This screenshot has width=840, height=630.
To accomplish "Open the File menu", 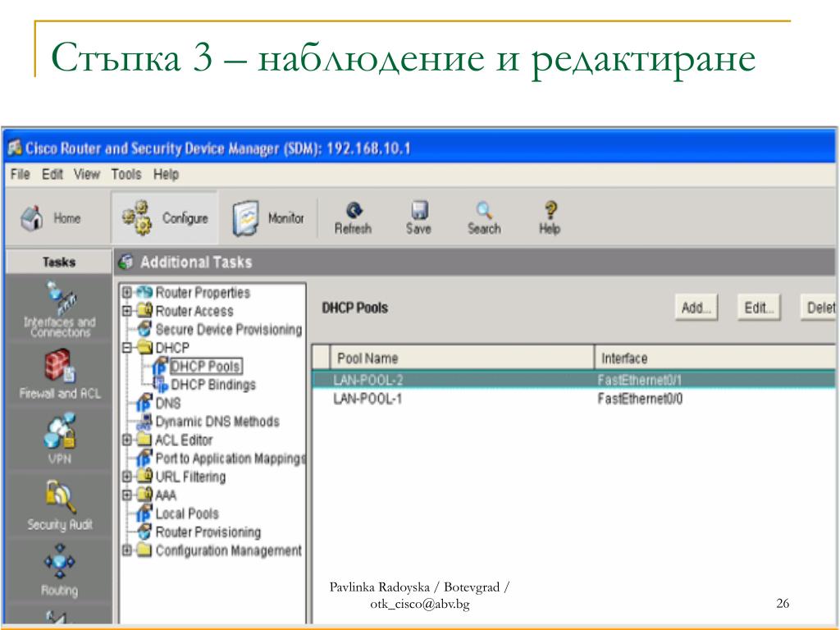I will pos(21,174).
